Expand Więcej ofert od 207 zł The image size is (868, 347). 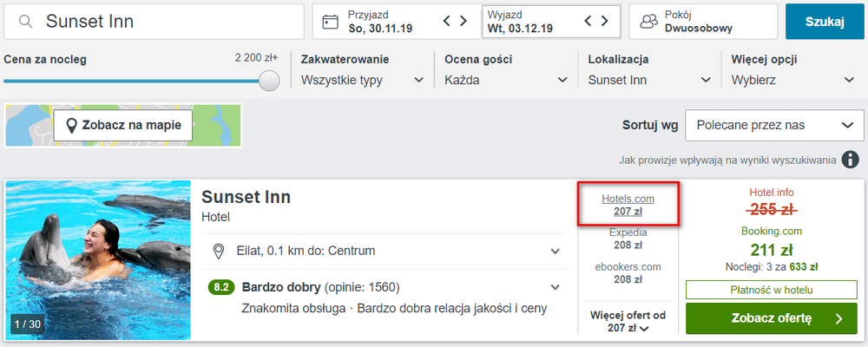[628, 322]
